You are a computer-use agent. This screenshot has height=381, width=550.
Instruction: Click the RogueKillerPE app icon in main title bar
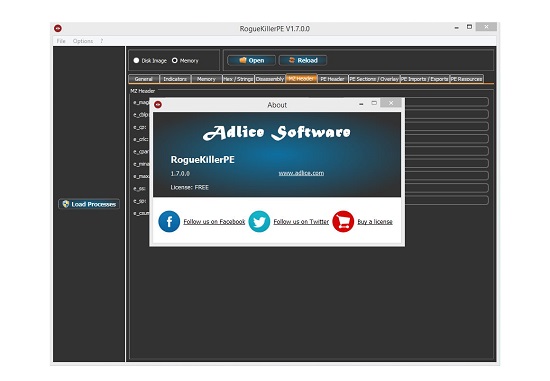pyautogui.click(x=58, y=28)
